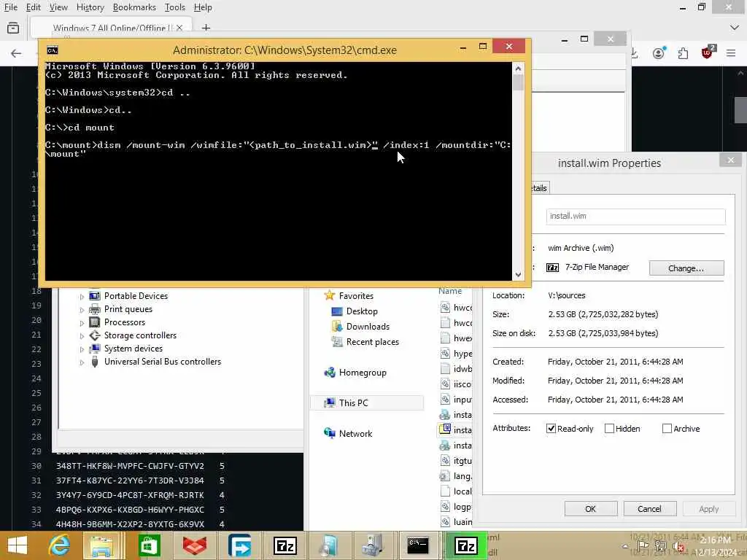The width and height of the screenshot is (747, 560).
Task: Expand Processors node
Action: [x=82, y=323]
